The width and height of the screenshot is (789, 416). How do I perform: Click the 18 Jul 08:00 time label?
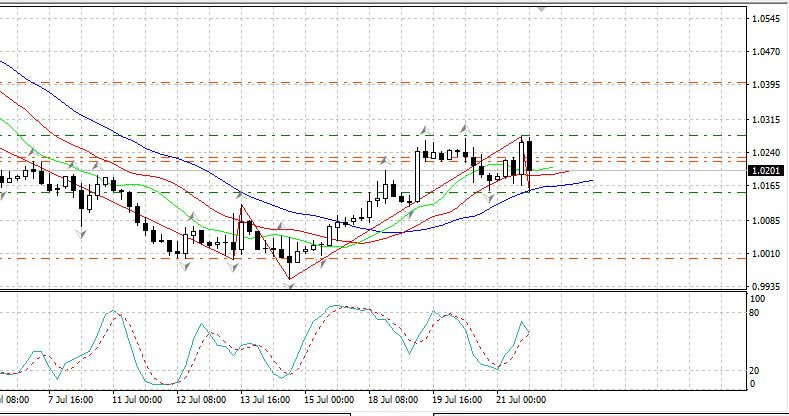(391, 398)
